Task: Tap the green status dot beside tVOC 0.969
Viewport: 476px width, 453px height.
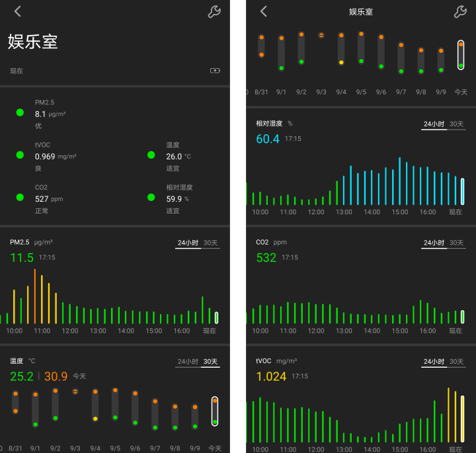Action: click(20, 155)
